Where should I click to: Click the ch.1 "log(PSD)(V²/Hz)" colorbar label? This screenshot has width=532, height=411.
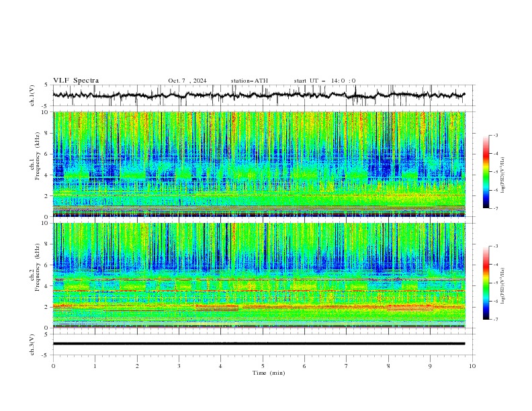point(503,175)
